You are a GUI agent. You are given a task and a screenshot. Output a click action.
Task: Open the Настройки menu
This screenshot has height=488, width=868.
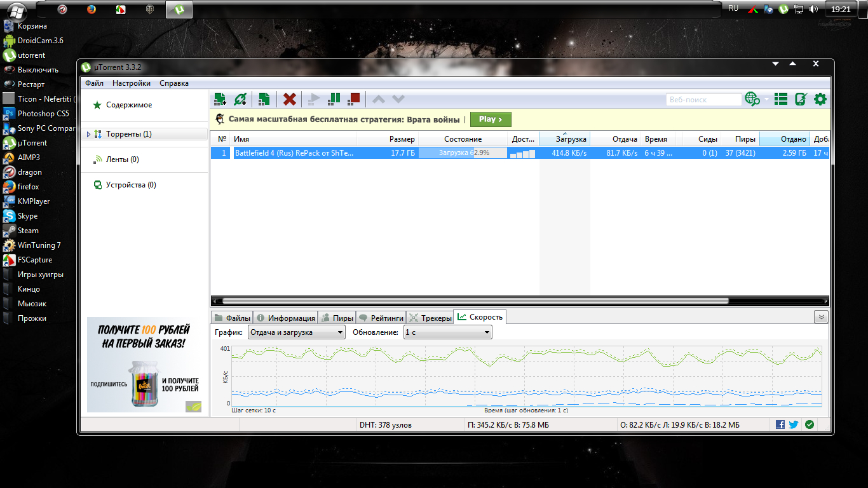tap(132, 83)
